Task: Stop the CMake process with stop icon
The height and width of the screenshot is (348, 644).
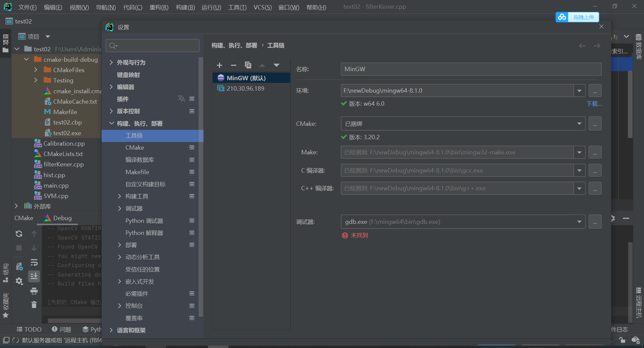Action: (19, 248)
